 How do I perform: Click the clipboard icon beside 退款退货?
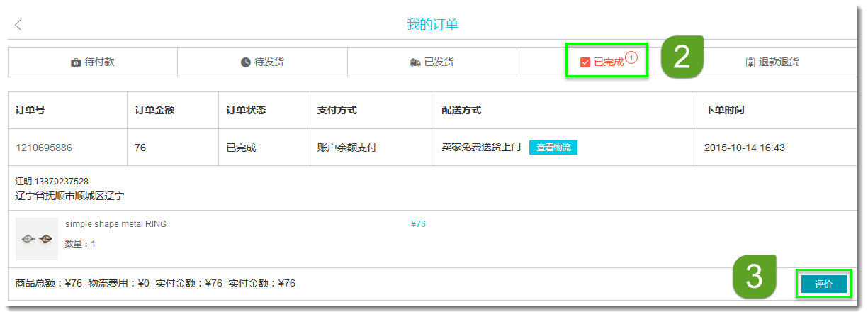[750, 62]
